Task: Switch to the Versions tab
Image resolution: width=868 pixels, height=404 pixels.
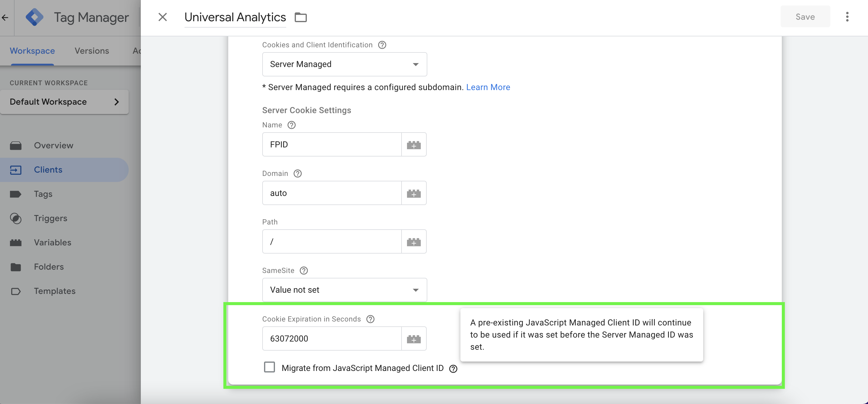Action: (x=92, y=51)
